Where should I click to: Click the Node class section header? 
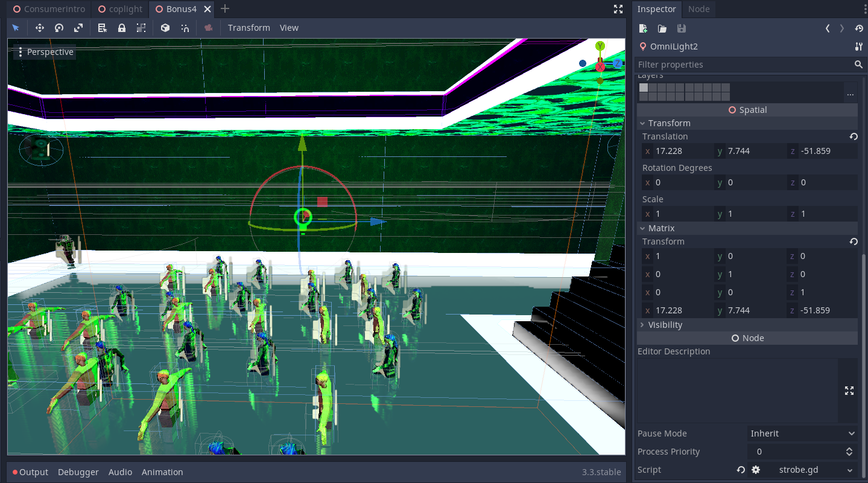[x=747, y=338]
